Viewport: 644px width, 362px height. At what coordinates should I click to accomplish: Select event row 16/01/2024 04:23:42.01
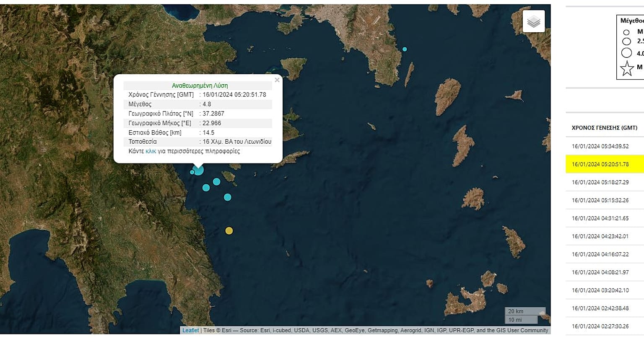[605, 236]
